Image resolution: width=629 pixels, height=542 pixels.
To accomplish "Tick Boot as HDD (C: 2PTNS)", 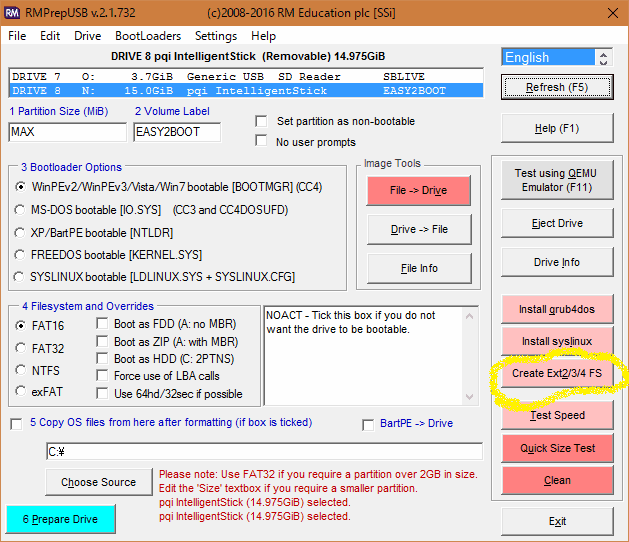I will (102, 358).
